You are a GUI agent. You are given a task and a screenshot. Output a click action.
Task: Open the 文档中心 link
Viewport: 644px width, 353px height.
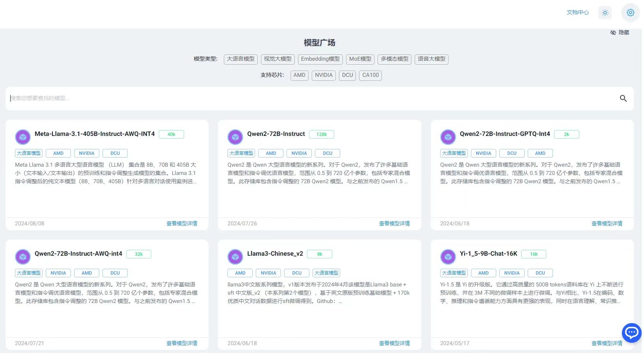(577, 13)
